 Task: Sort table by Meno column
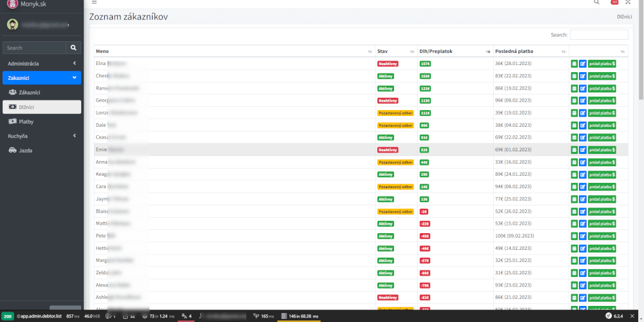coord(232,51)
